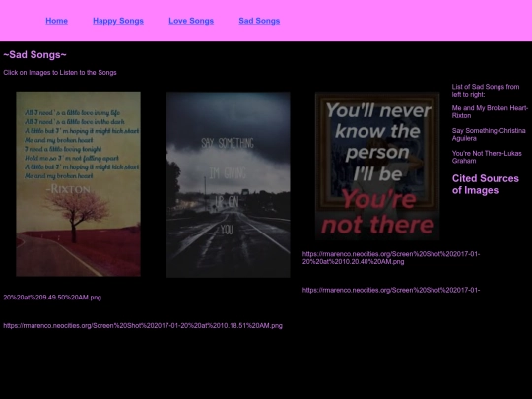
Task: Select 'Say Something-Christina Aguilera' list text
Action: tap(489, 134)
